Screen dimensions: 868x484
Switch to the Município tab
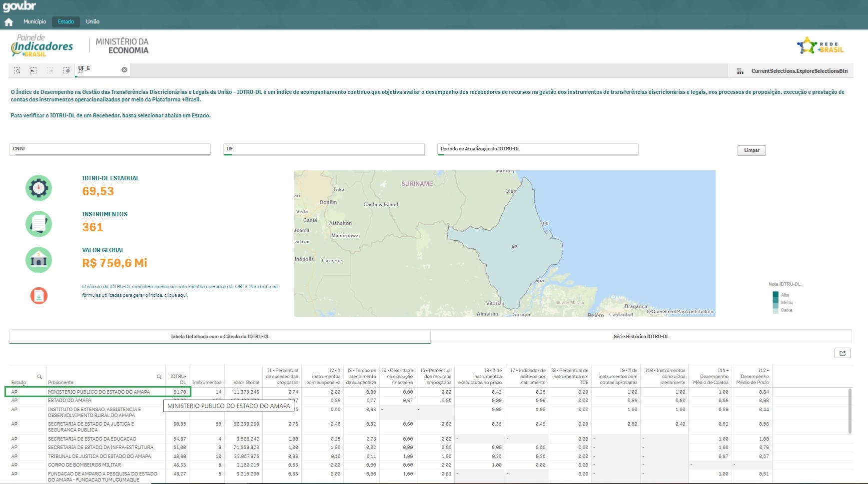pyautogui.click(x=34, y=21)
